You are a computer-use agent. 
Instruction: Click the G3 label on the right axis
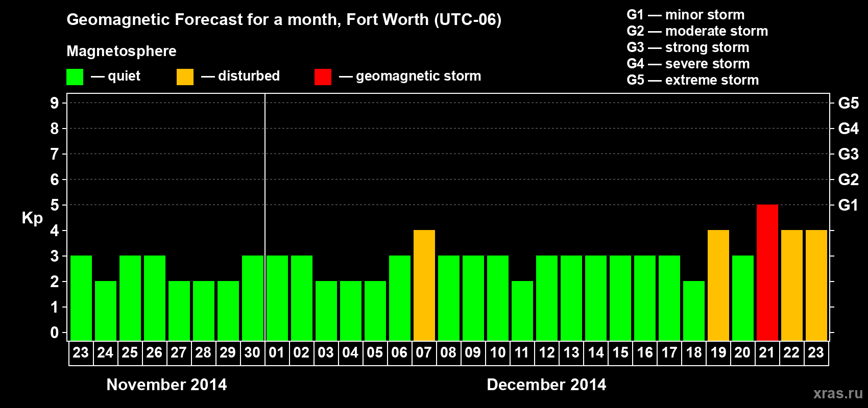pyautogui.click(x=849, y=154)
